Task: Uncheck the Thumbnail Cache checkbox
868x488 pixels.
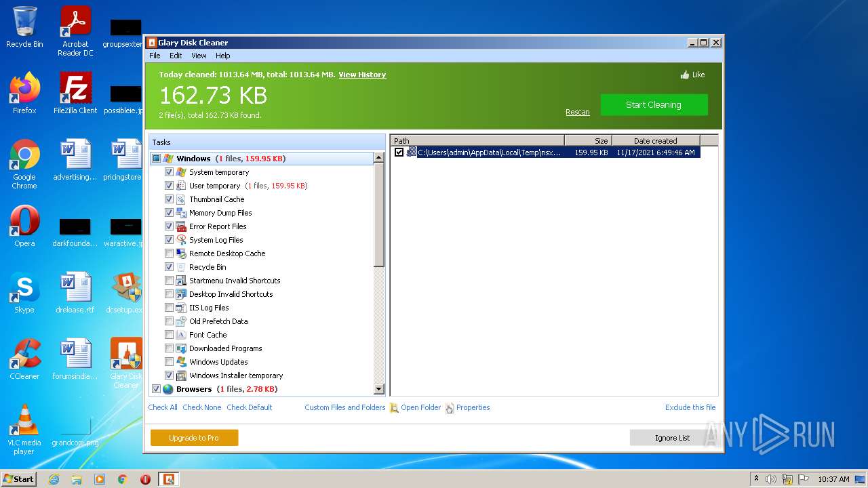Action: tap(170, 199)
